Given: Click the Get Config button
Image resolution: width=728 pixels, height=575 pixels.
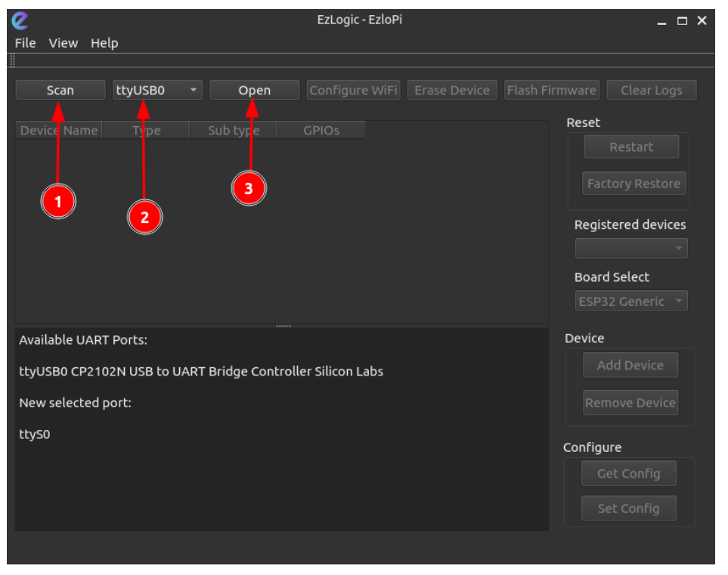Looking at the screenshot, I should [x=629, y=473].
